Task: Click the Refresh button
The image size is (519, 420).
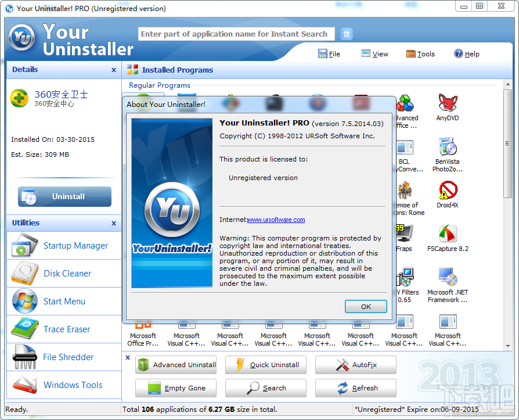Action: tap(356, 388)
